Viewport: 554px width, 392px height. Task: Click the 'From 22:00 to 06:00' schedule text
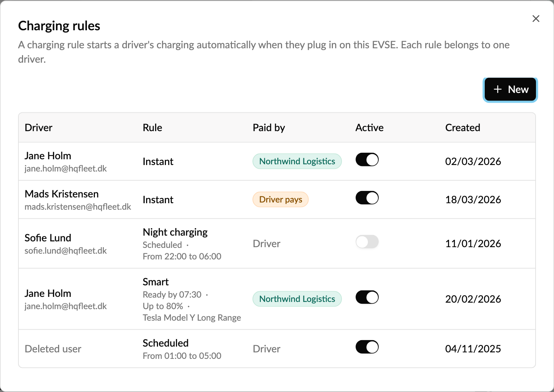(182, 257)
